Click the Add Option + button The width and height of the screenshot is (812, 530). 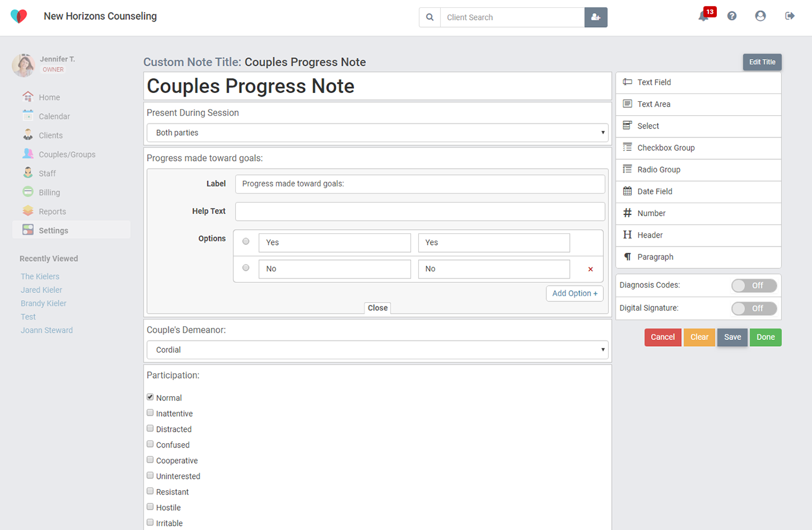point(574,293)
